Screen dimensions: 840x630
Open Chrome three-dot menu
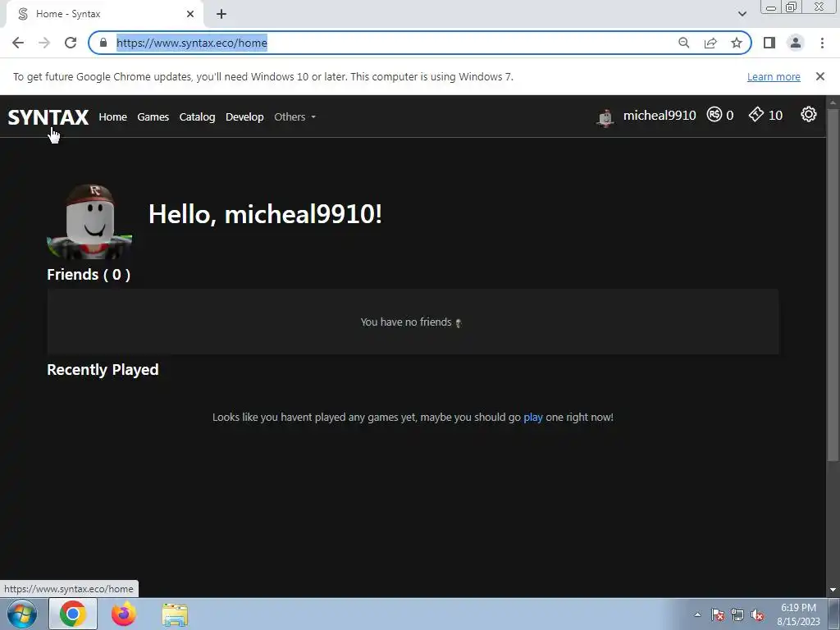(822, 43)
